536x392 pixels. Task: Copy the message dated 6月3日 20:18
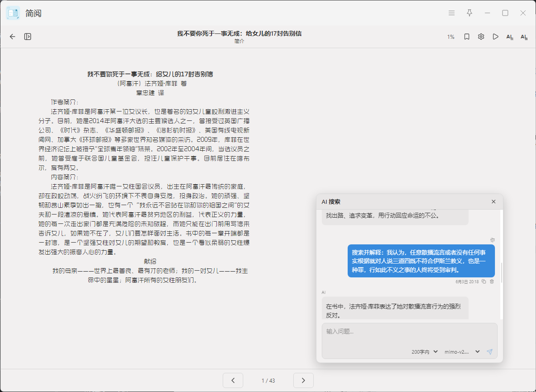coord(484,282)
